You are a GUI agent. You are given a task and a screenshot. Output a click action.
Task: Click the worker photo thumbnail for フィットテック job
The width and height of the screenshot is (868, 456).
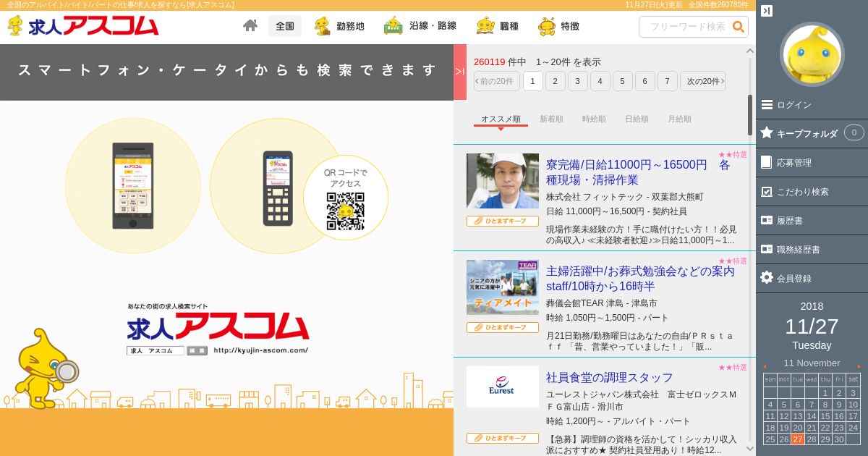click(503, 181)
